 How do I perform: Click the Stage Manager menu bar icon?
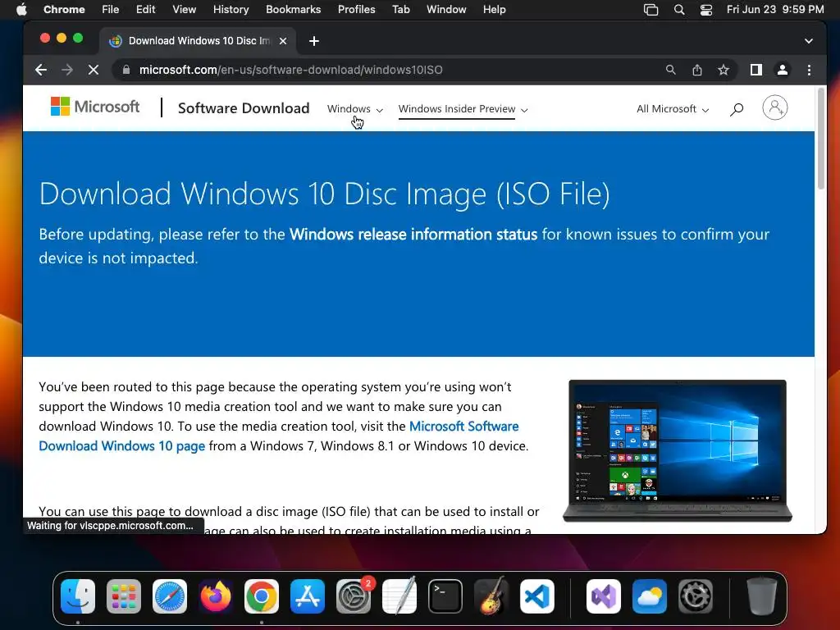point(651,9)
